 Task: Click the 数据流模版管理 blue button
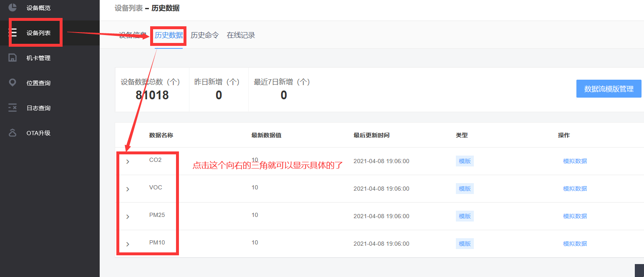coord(609,88)
